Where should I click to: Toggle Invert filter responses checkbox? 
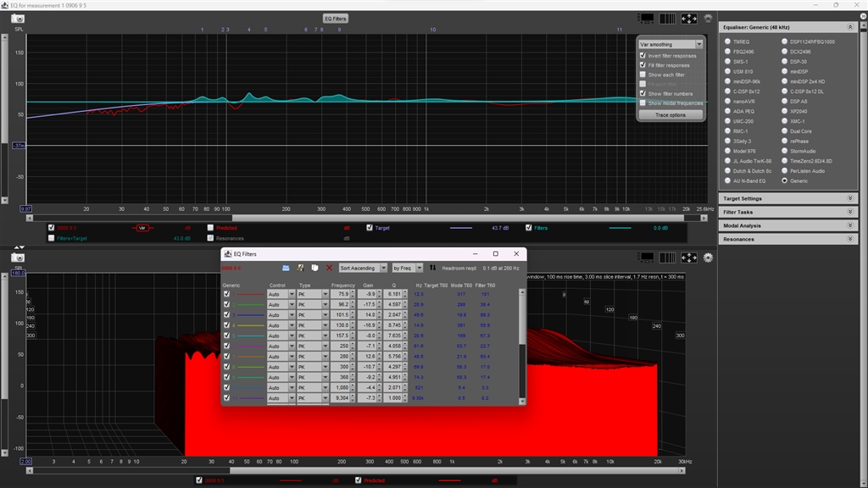643,55
